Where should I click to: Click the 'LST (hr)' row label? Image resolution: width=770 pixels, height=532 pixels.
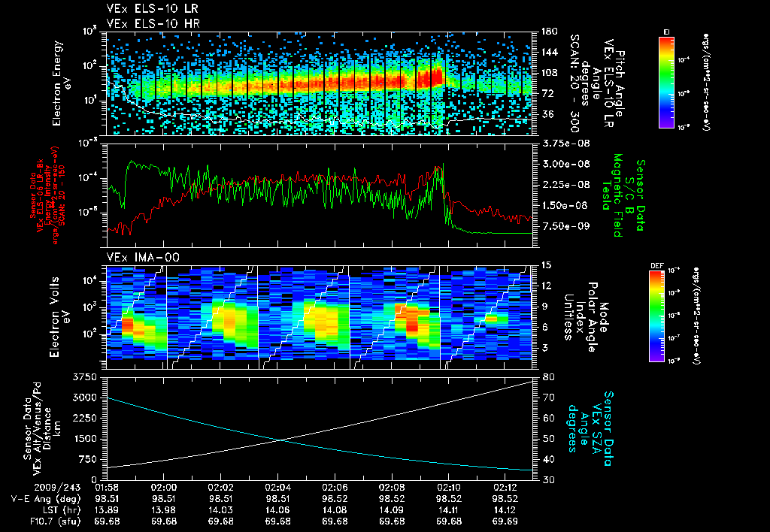coord(60,510)
